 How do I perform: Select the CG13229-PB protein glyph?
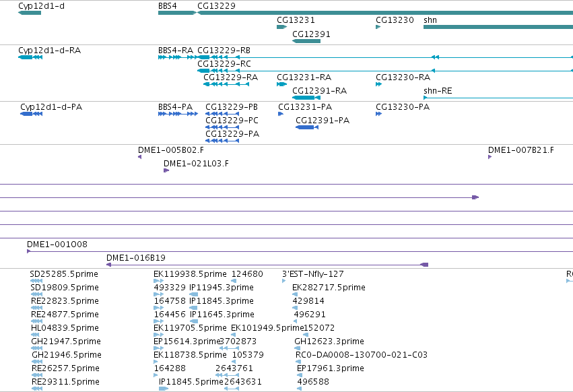(222, 114)
